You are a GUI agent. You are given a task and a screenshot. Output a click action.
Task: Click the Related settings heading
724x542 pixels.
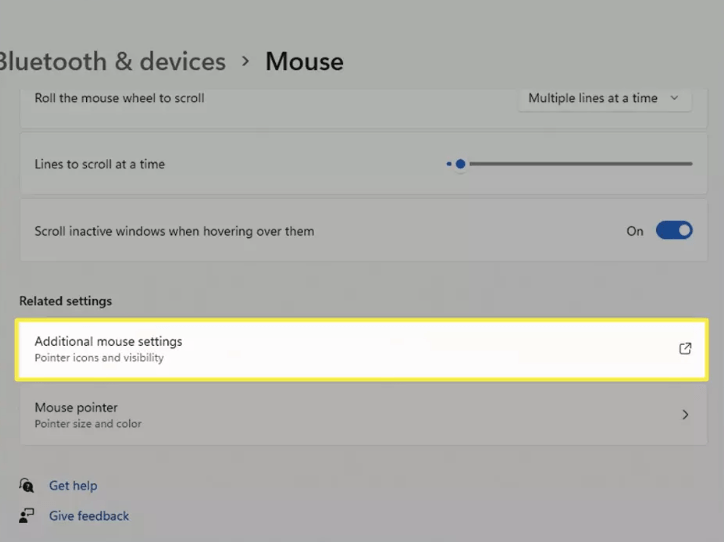point(66,301)
